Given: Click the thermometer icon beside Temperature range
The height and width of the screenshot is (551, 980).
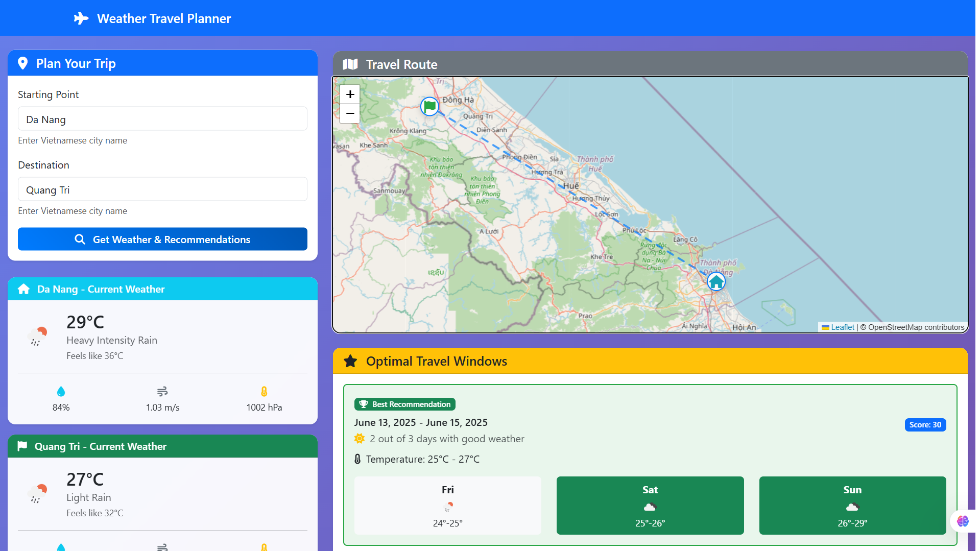Looking at the screenshot, I should (x=357, y=459).
